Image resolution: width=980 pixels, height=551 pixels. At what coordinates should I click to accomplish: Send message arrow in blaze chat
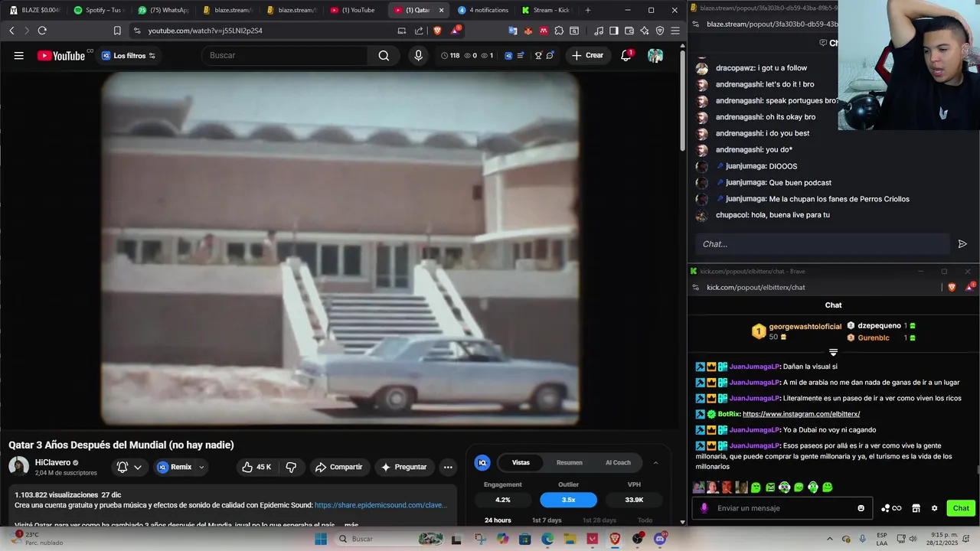tap(962, 244)
